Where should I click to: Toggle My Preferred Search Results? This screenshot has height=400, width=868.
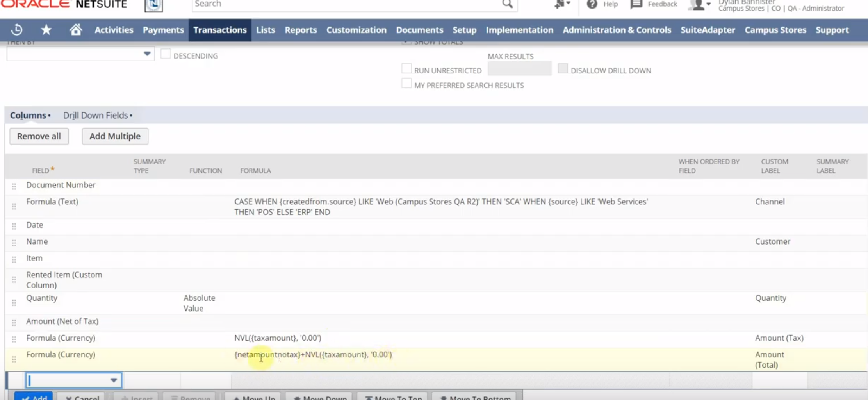[x=407, y=83]
